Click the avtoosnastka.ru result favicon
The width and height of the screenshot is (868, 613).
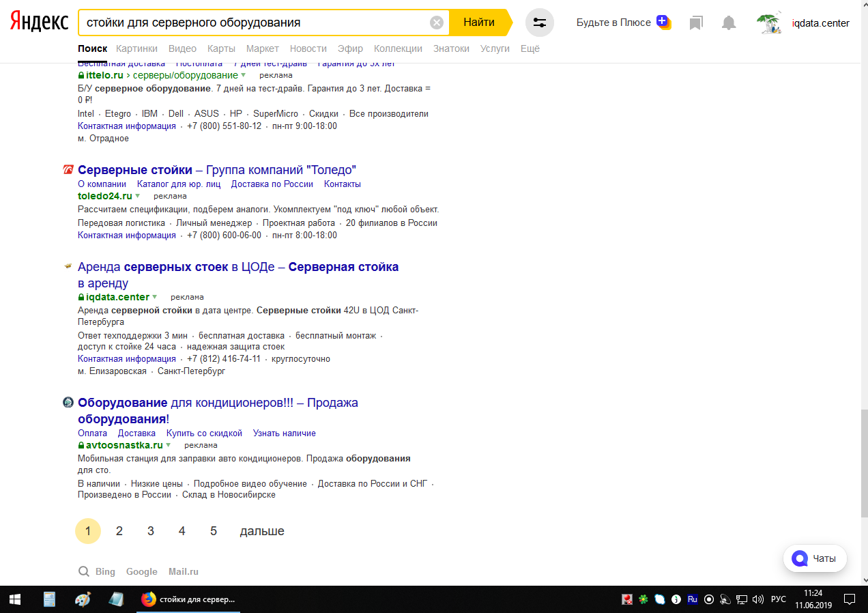68,402
